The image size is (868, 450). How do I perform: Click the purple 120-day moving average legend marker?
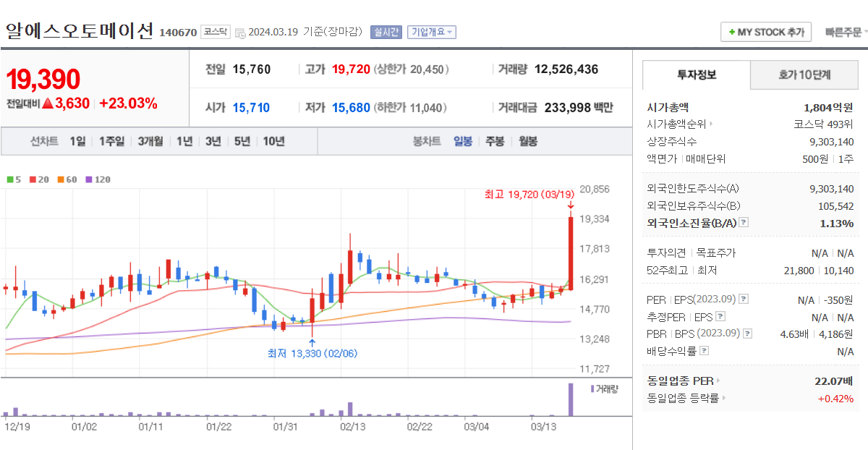click(89, 179)
